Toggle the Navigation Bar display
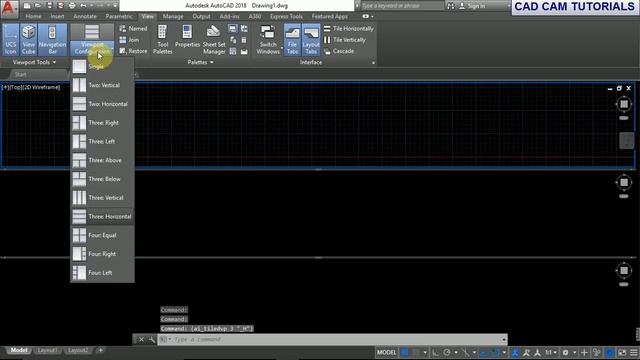Image resolution: width=640 pixels, height=360 pixels. click(x=52, y=39)
